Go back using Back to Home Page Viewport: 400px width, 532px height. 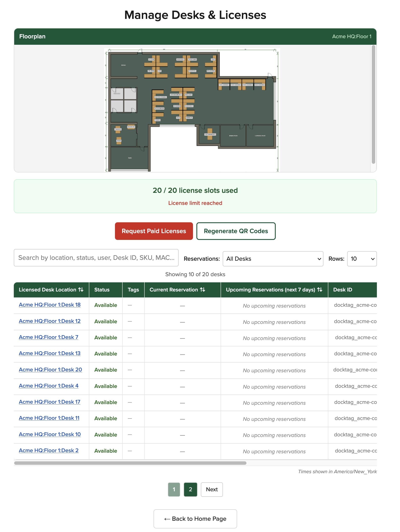[195, 519]
